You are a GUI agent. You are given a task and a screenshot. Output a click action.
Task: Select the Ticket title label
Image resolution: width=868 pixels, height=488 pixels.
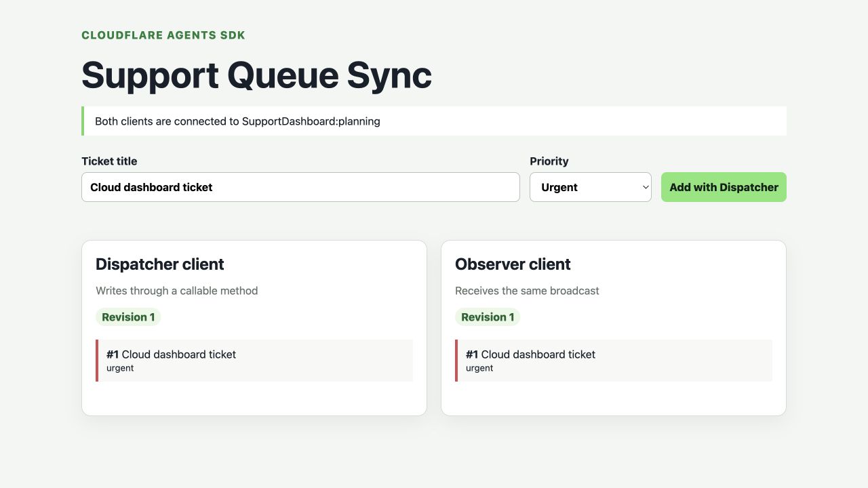109,161
